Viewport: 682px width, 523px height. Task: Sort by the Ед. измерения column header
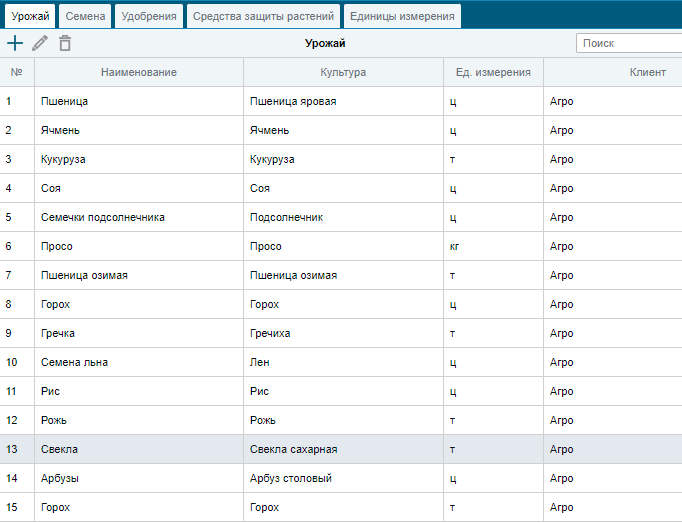493,72
